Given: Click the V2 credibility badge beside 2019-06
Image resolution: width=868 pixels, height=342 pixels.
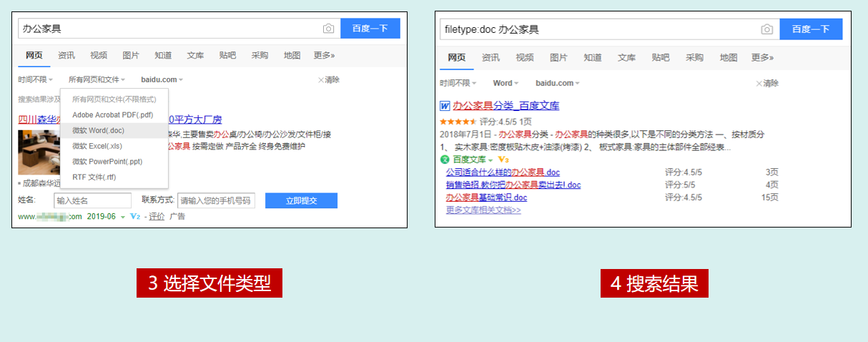Looking at the screenshot, I should click(135, 216).
